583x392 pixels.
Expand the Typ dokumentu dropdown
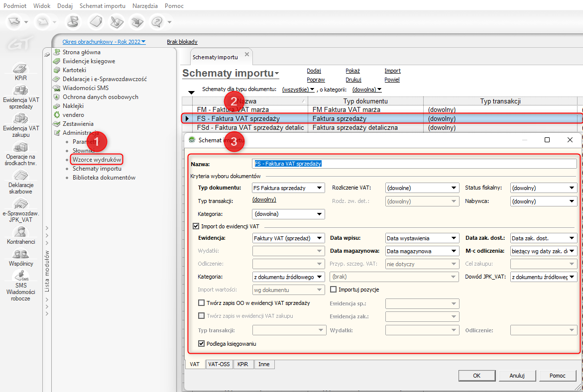tap(320, 188)
